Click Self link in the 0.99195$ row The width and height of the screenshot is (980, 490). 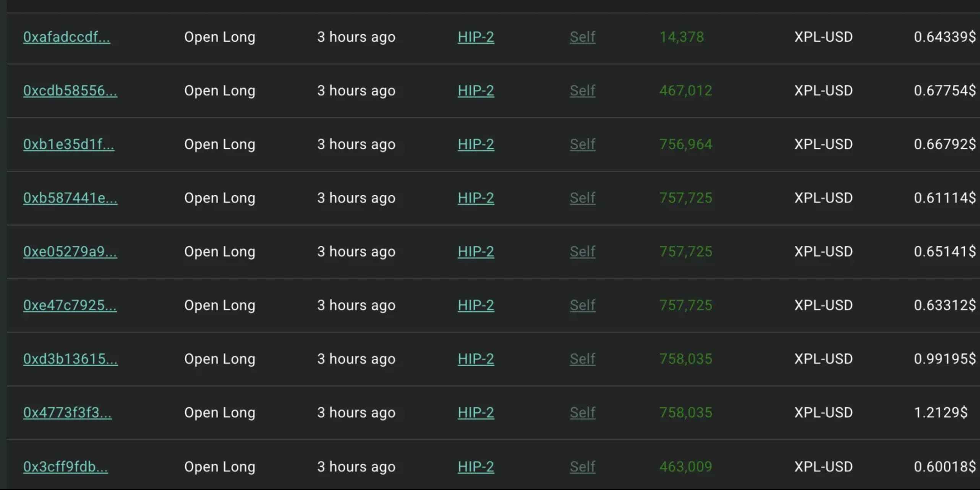(582, 359)
